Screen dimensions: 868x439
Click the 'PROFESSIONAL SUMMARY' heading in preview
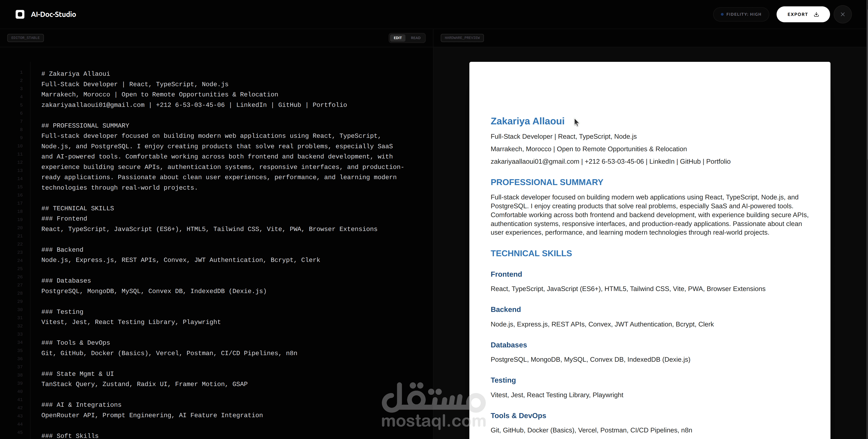tap(546, 182)
